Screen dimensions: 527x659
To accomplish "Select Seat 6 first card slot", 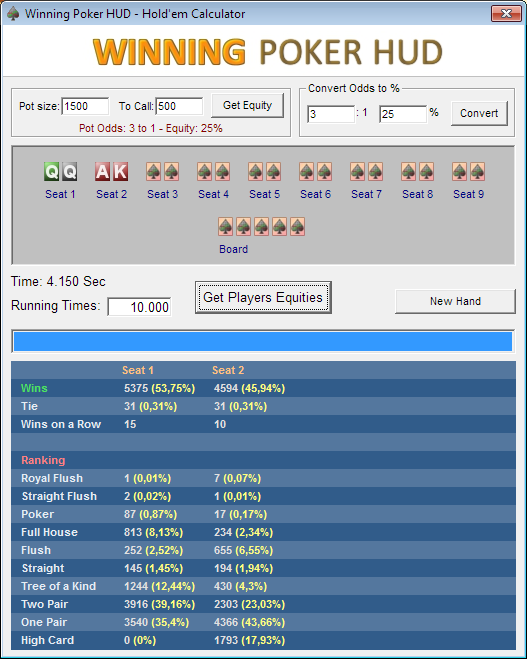I will pos(307,171).
